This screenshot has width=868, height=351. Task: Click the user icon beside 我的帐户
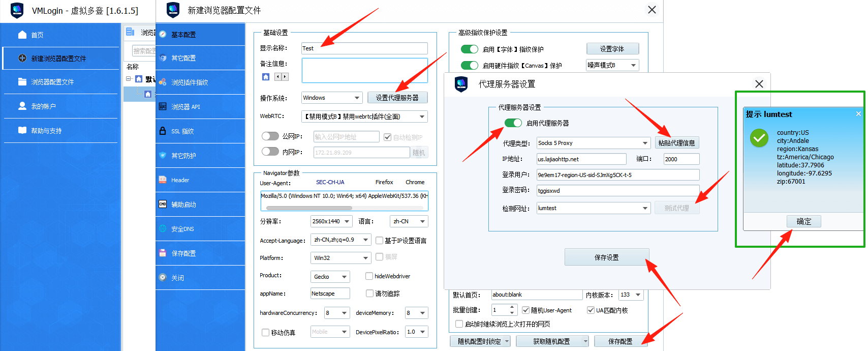(x=22, y=106)
